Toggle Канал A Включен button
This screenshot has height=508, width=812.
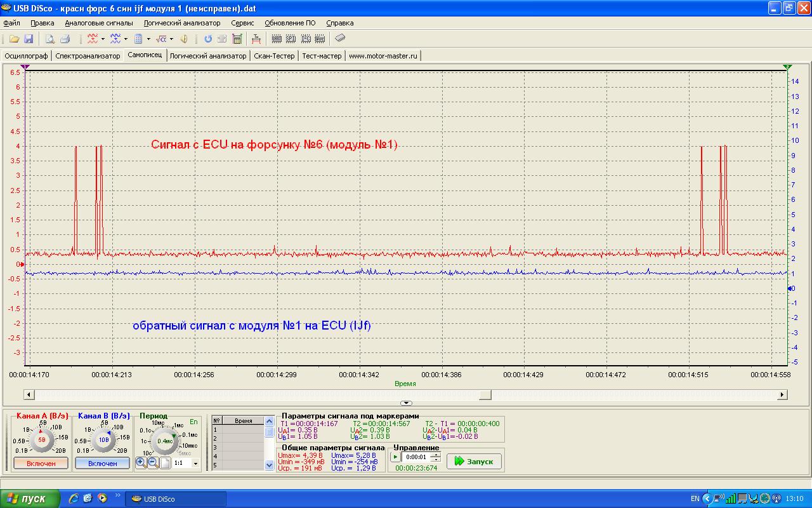coord(41,464)
